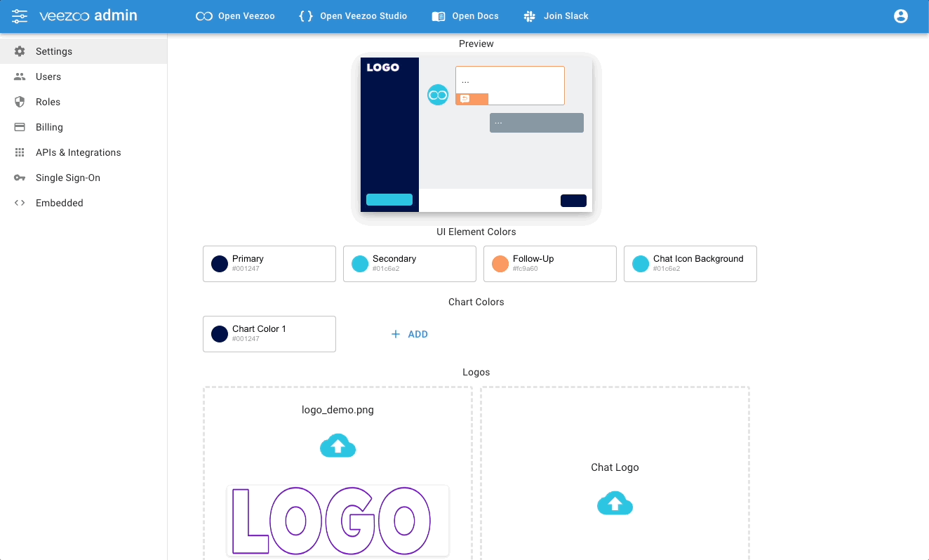This screenshot has width=929, height=560.
Task: Change the Follow-Up orange color swatch
Action: coord(500,264)
